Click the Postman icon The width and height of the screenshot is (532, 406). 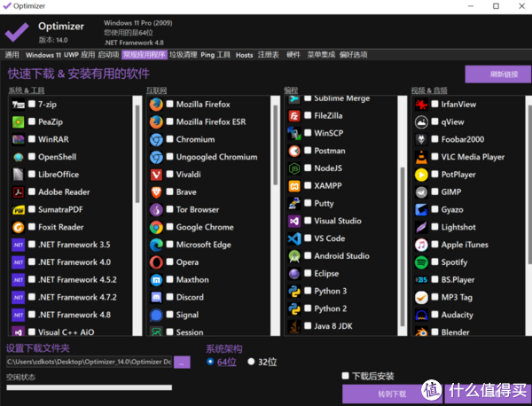coord(294,151)
